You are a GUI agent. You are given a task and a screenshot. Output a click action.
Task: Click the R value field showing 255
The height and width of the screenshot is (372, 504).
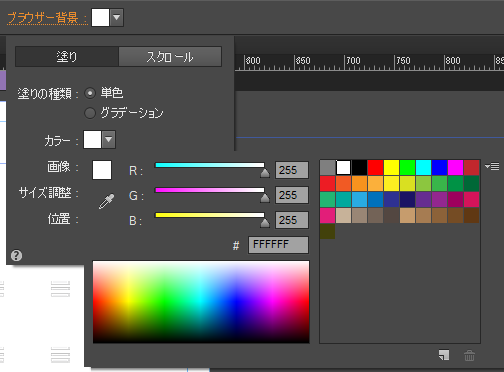pyautogui.click(x=292, y=170)
